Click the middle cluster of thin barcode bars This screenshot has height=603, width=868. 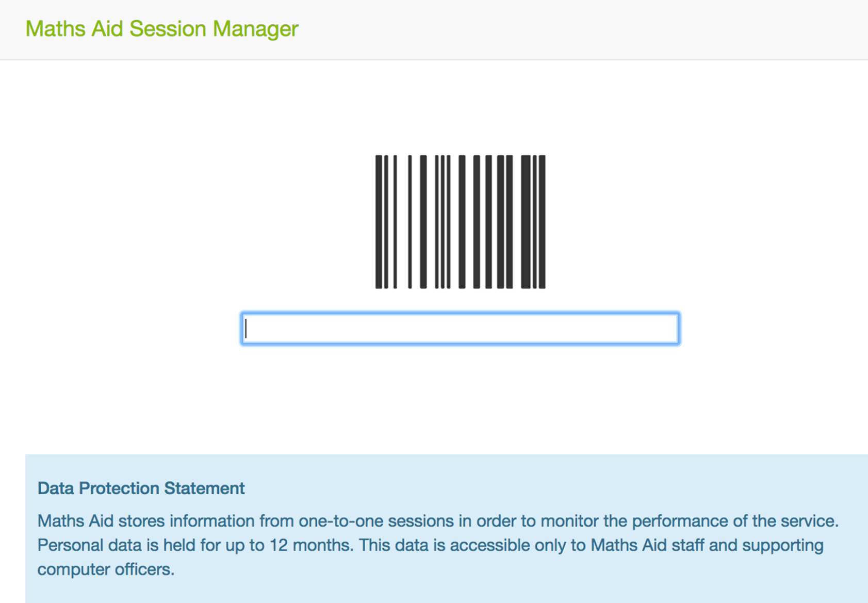(x=443, y=222)
